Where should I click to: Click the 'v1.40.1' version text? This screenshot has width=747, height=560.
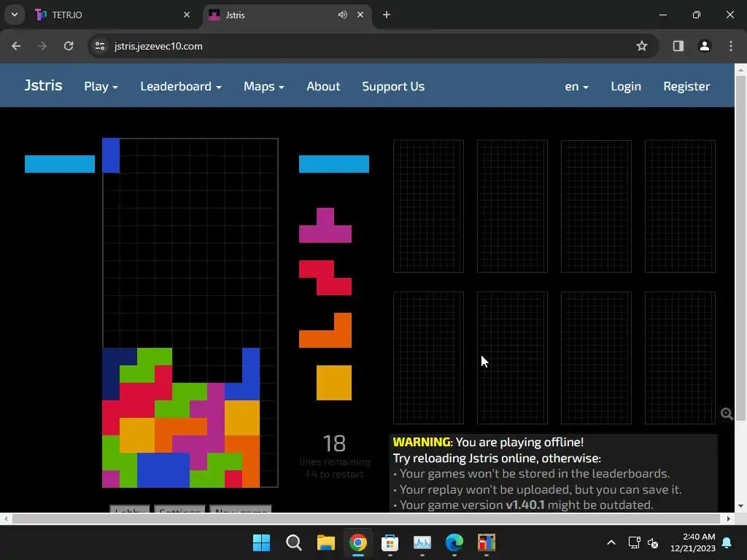[x=525, y=505]
